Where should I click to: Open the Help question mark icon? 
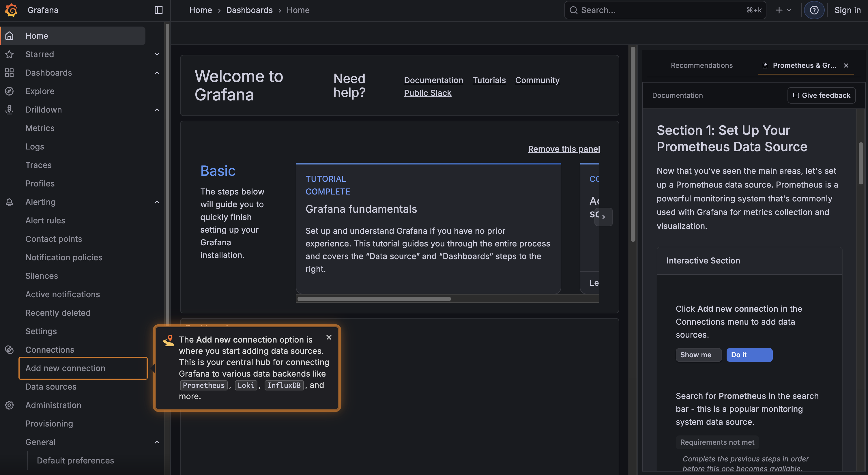[x=814, y=10]
